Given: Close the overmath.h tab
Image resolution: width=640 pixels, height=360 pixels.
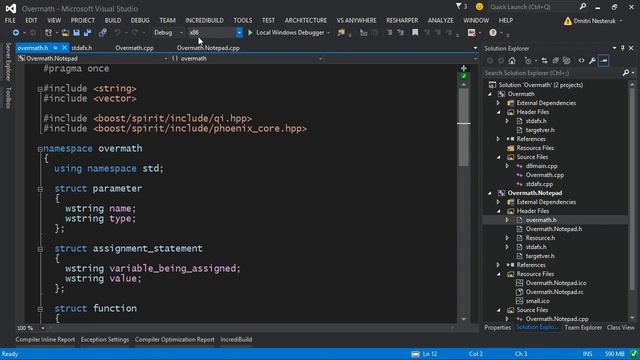Looking at the screenshot, I should [x=64, y=48].
